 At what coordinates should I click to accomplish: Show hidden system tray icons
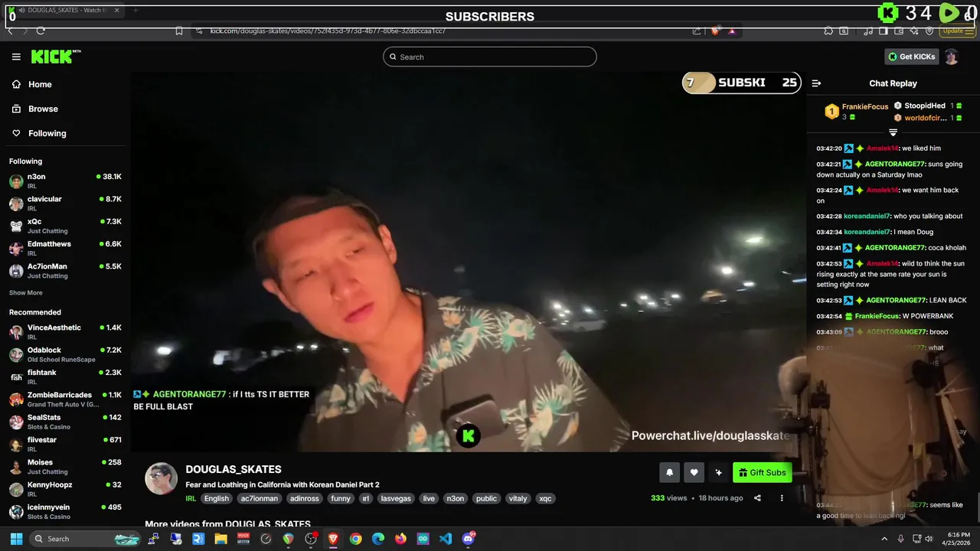click(885, 539)
